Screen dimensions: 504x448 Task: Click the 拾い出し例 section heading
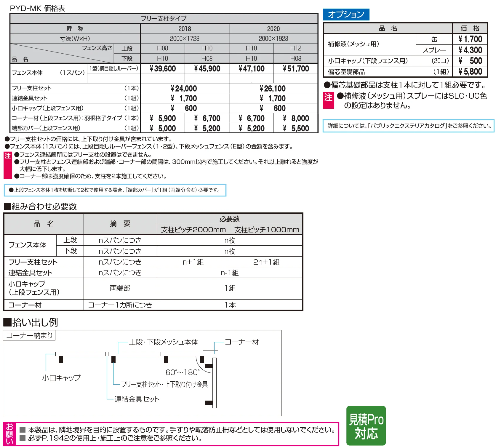point(31,322)
